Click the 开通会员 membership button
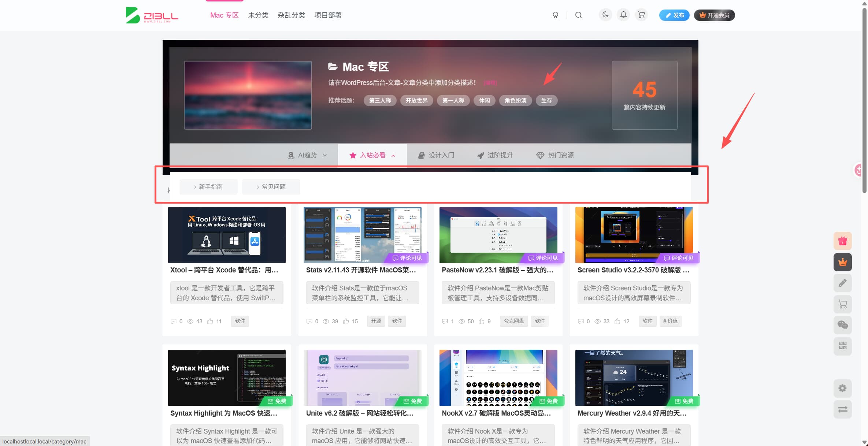Screen dimensions: 868x446 click(x=714, y=15)
